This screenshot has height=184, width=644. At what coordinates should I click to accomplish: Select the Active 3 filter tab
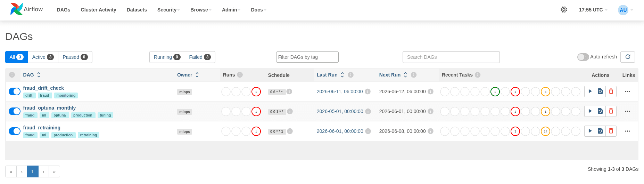43,57
